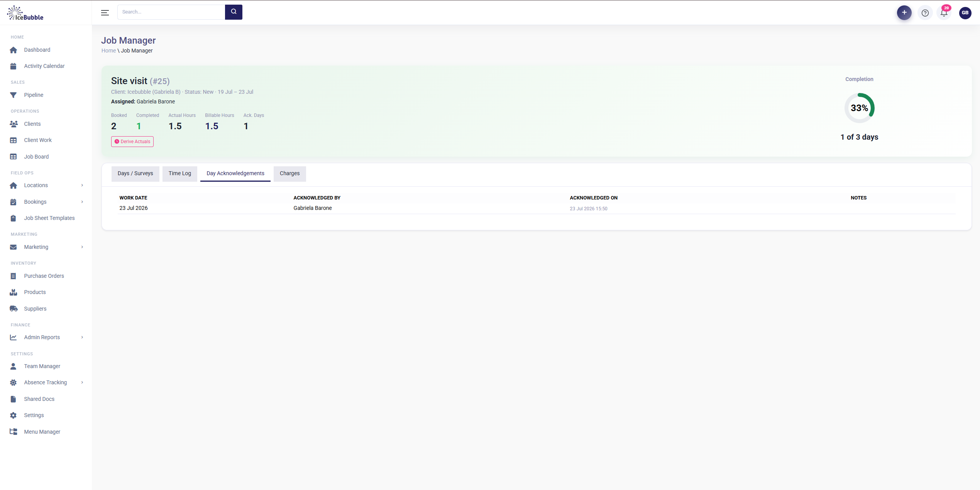Click the IceBubble logo
Viewport: 980px width, 490px height.
point(25,13)
